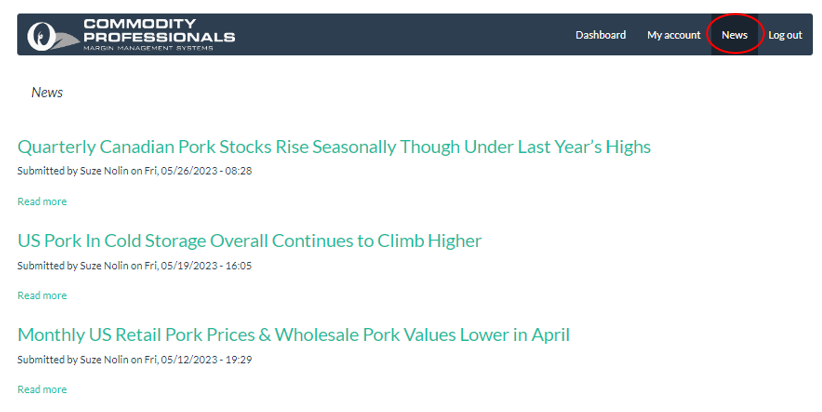Click author Suze Nolin on the 05/19/2023 post
822x412 pixels.
click(x=104, y=265)
